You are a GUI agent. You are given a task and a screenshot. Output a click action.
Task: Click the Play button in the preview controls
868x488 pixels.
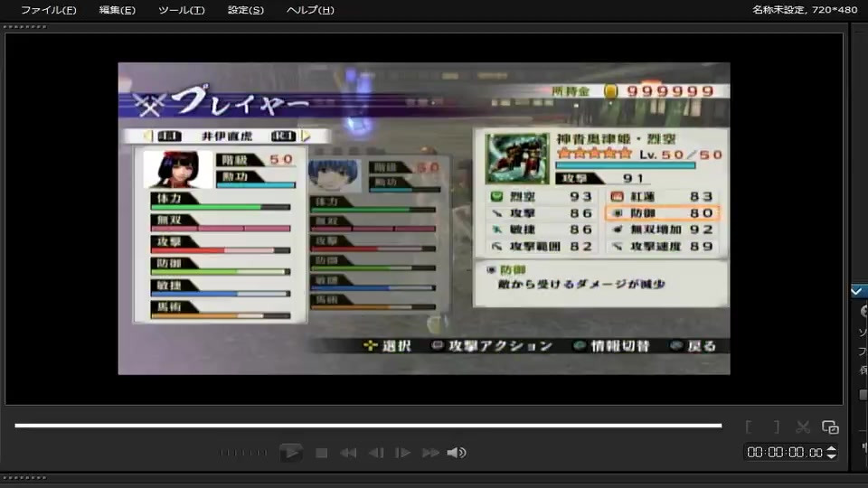[x=290, y=453]
